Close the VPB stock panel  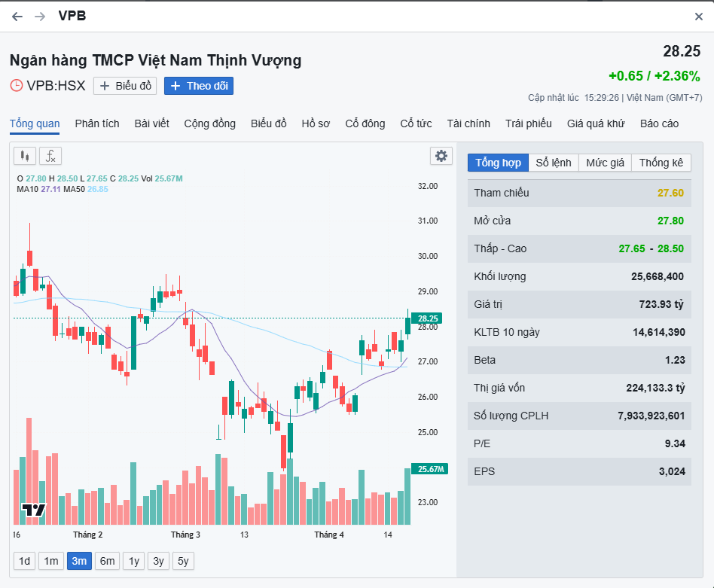pyautogui.click(x=698, y=17)
